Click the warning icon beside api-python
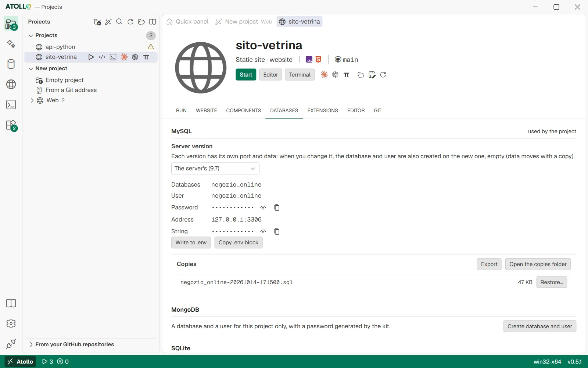The height and width of the screenshot is (368, 588). tap(151, 47)
